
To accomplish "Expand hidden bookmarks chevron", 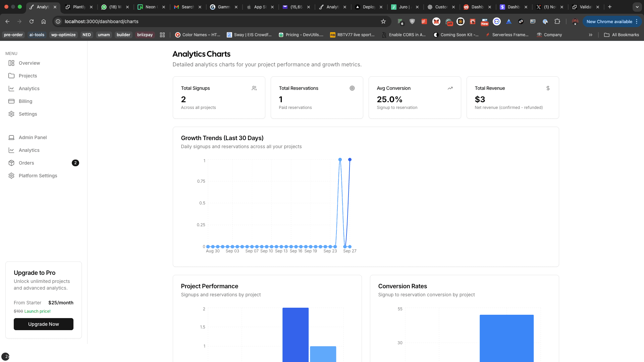I will click(590, 35).
